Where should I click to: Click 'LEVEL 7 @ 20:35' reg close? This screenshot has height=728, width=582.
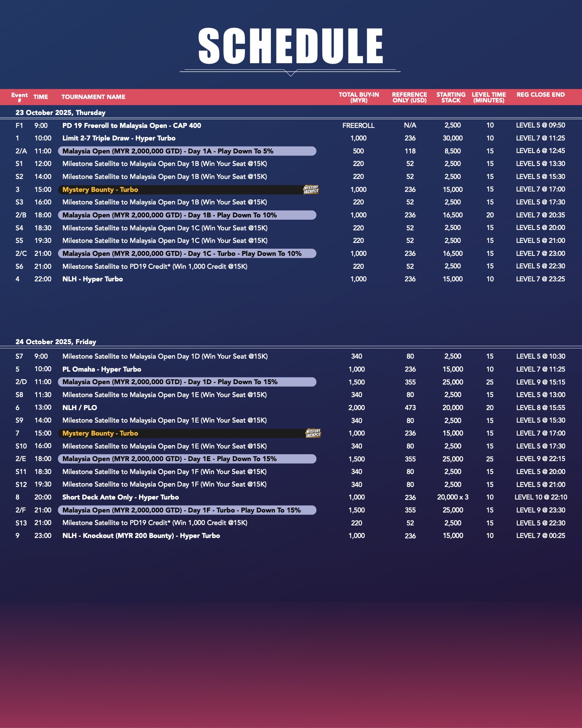pos(540,215)
